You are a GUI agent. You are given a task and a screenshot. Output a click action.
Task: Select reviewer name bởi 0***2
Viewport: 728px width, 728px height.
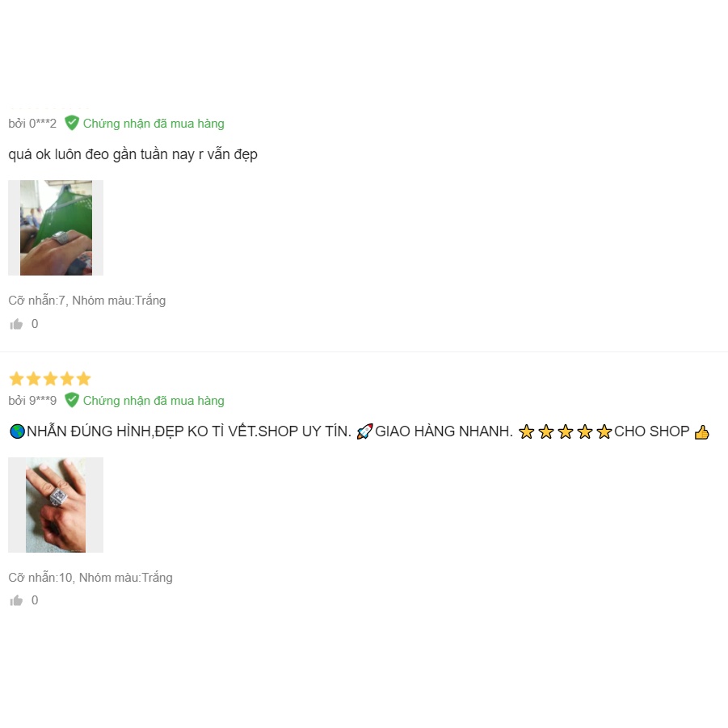32,124
